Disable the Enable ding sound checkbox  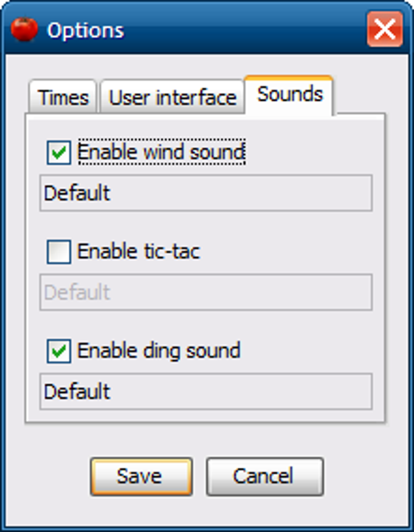(x=58, y=351)
